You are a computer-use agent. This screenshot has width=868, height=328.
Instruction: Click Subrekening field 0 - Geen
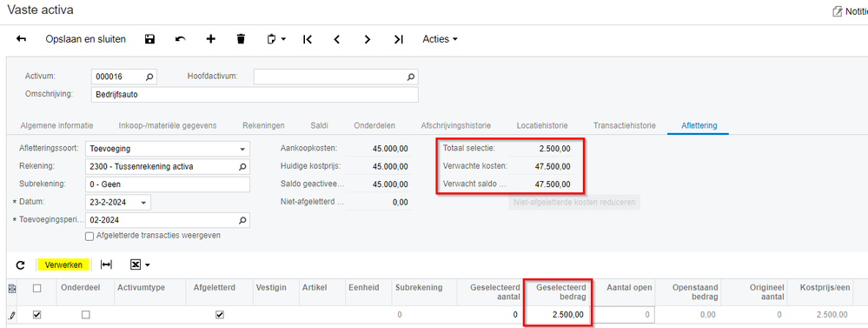pos(168,184)
